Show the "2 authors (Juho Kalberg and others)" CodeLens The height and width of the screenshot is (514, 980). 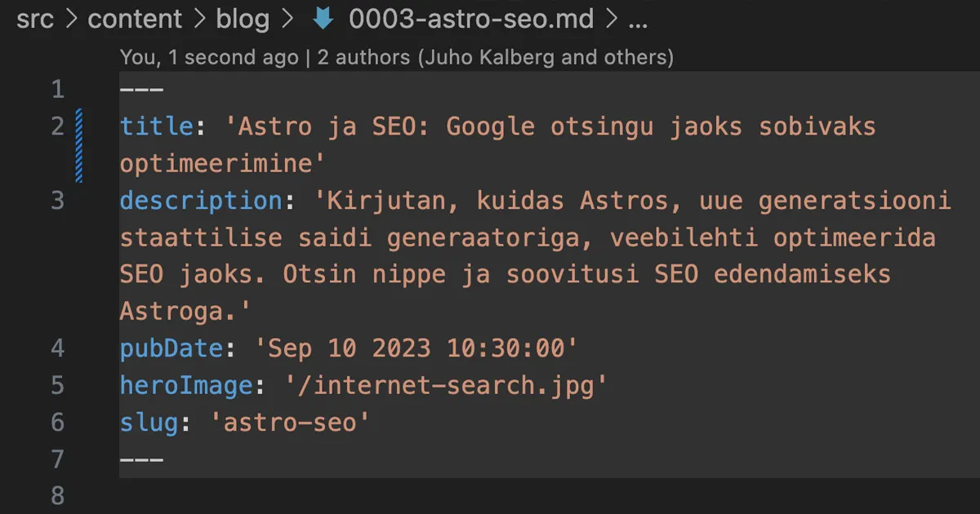496,57
